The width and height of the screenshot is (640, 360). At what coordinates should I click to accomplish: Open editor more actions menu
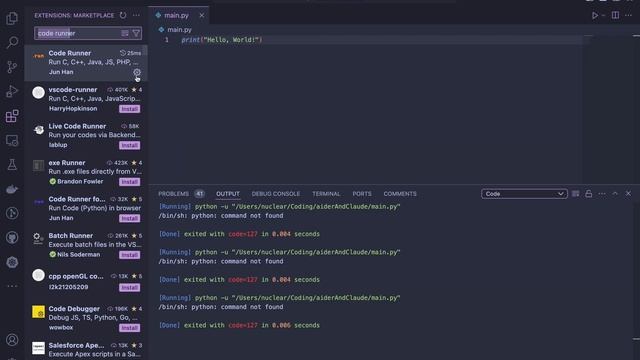click(x=629, y=16)
